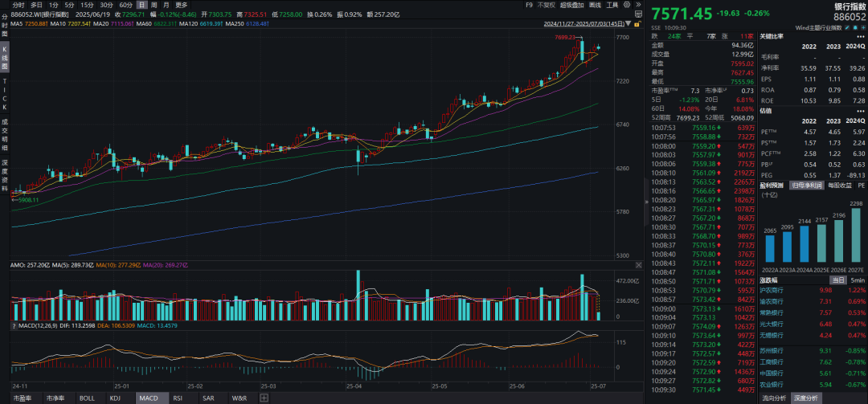The width and height of the screenshot is (868, 404).
Task: Toggle the 当日 button in 涨跌幅 panel
Action: click(837, 280)
